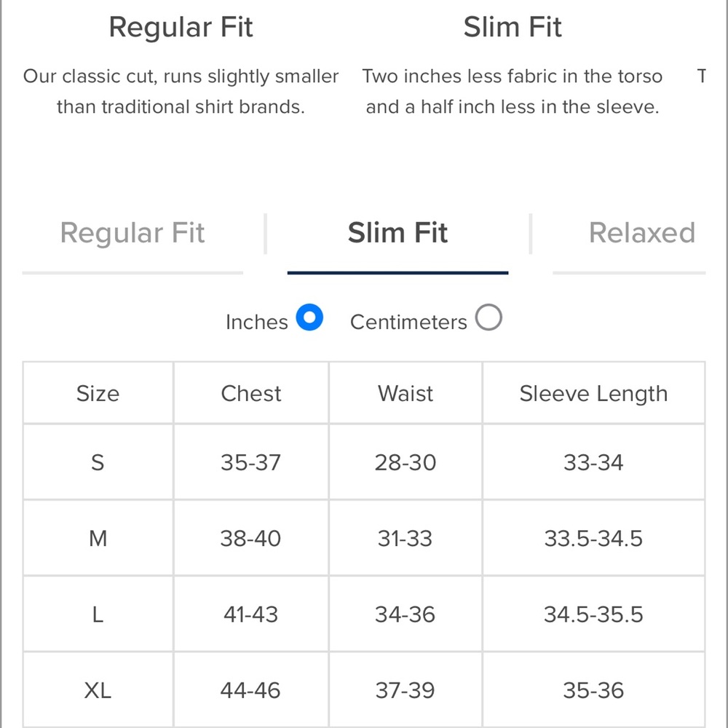Select the size XL row label

[98, 690]
